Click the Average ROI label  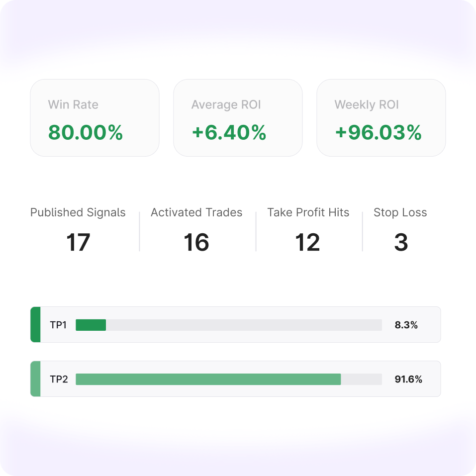pyautogui.click(x=226, y=105)
